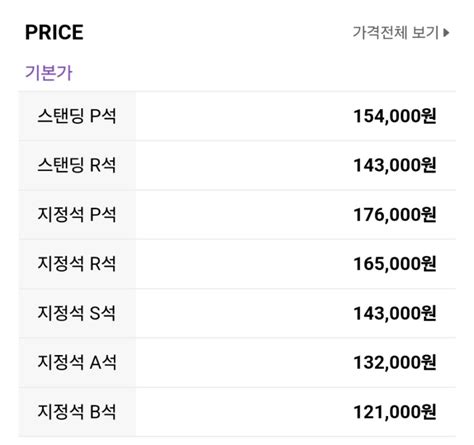Click the 지정석 S석 143,000원 price
The height and width of the screenshot is (445, 474).
click(395, 313)
